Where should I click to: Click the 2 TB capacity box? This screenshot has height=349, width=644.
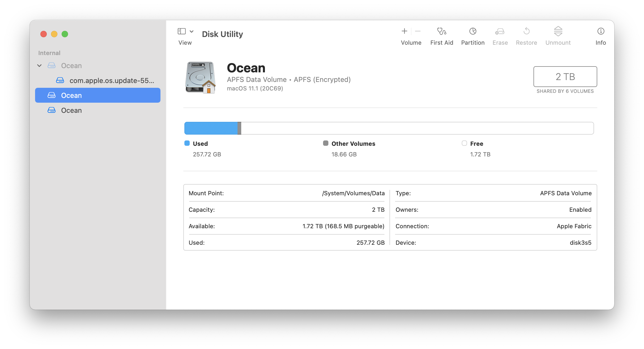point(565,77)
